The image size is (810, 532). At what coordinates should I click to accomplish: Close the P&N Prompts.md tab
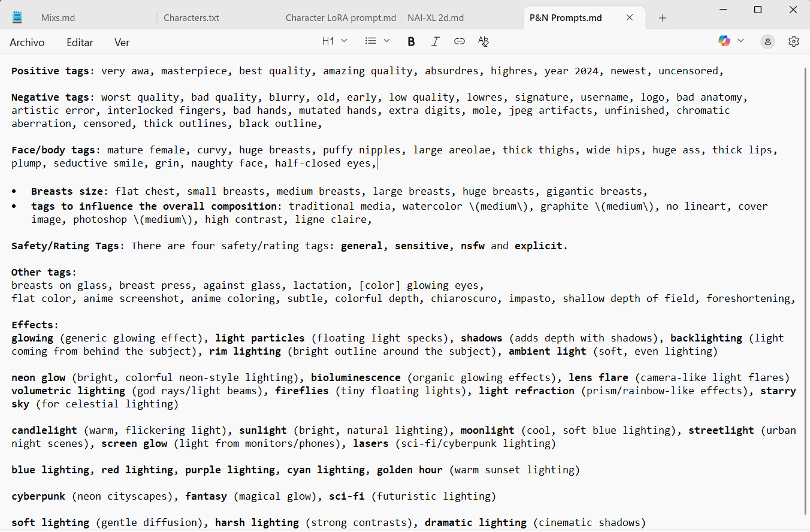click(630, 18)
